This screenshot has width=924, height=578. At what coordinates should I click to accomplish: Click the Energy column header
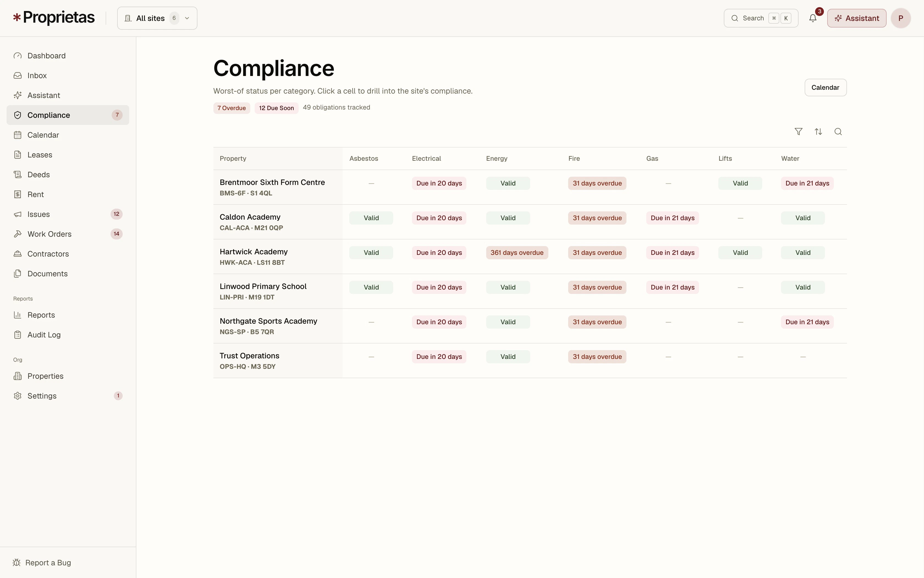[x=497, y=159]
